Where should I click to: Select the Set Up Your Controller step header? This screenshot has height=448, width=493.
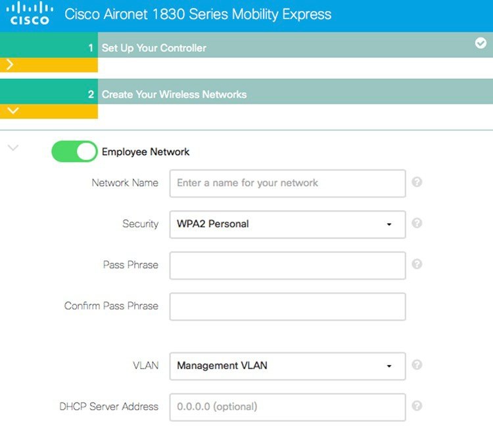(x=154, y=48)
